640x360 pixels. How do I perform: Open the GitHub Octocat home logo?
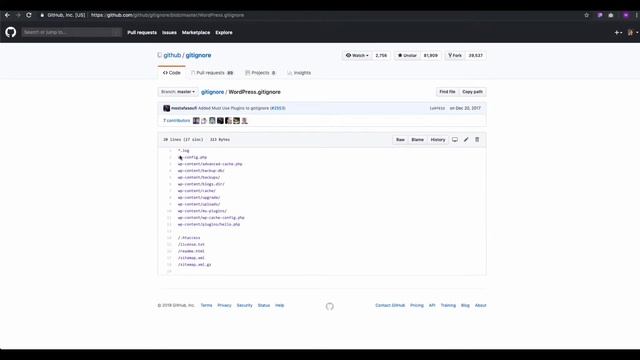coord(11,32)
